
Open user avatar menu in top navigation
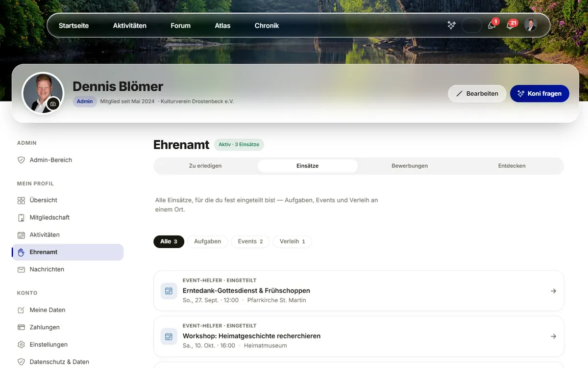(530, 25)
